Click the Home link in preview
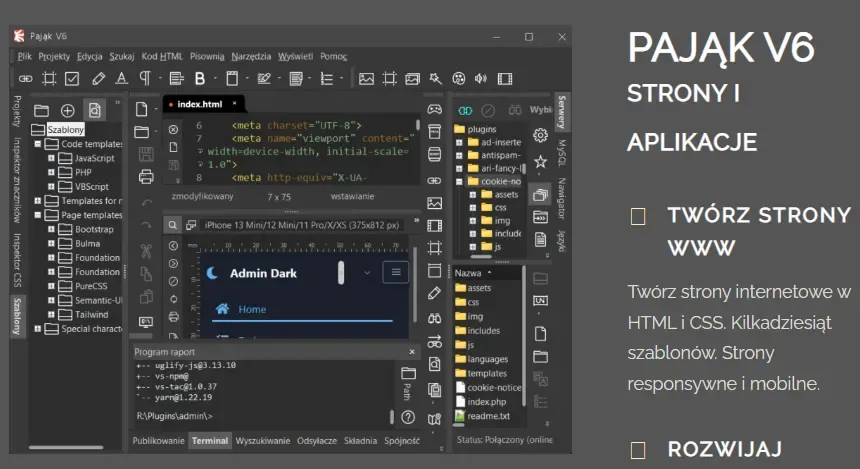 [x=251, y=309]
